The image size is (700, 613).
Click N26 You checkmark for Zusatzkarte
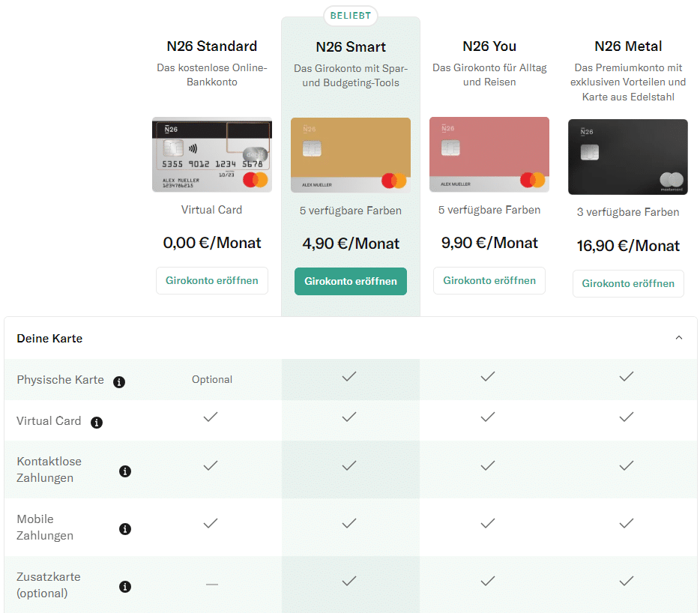487,581
